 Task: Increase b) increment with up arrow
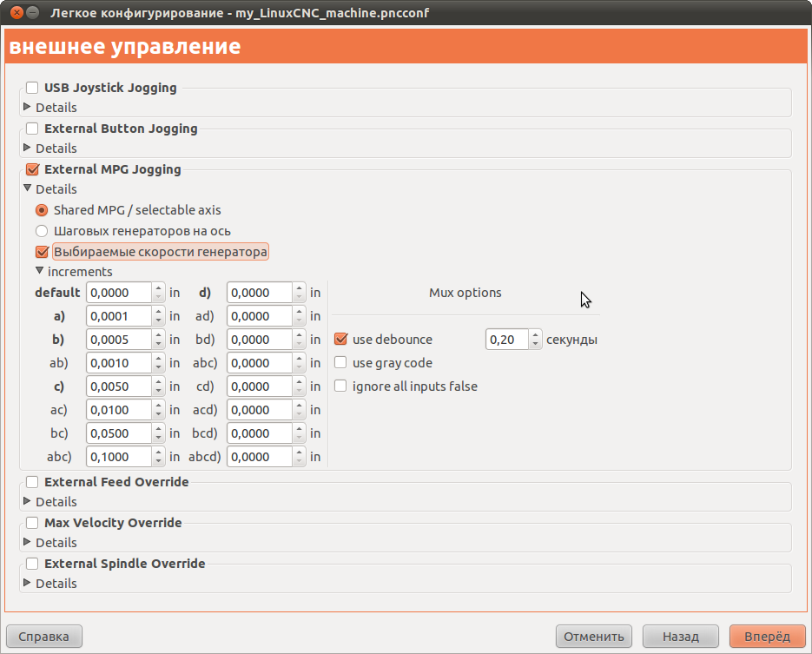click(158, 335)
